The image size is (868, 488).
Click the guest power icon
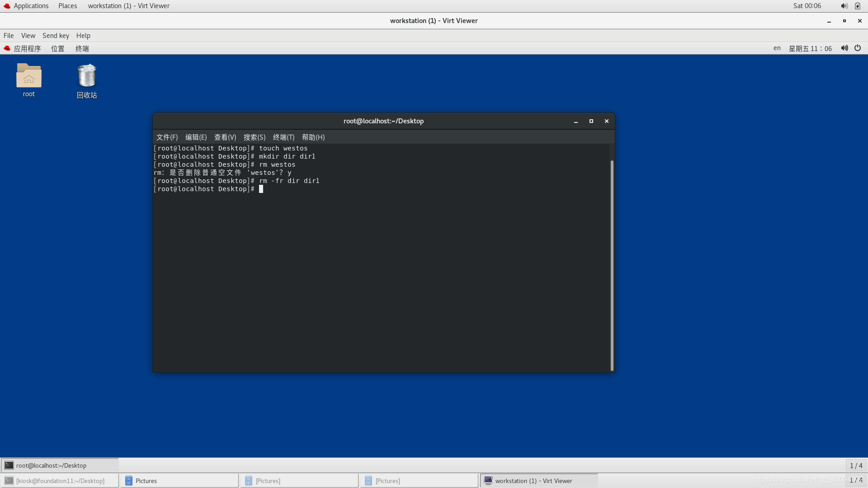click(x=858, y=48)
